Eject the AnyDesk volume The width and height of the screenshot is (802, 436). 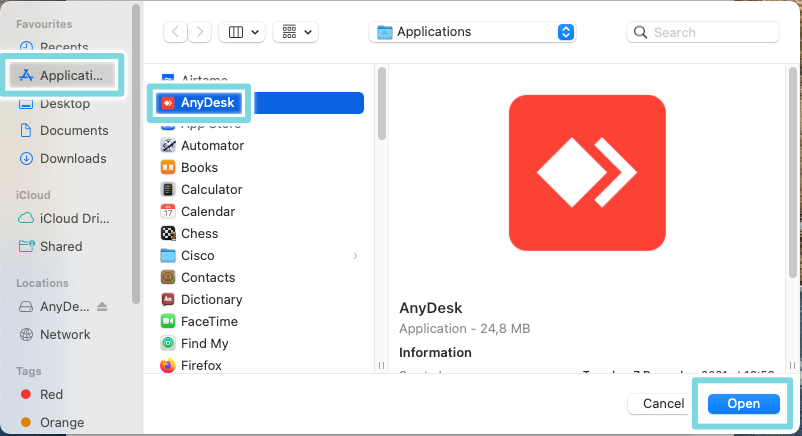(x=102, y=307)
